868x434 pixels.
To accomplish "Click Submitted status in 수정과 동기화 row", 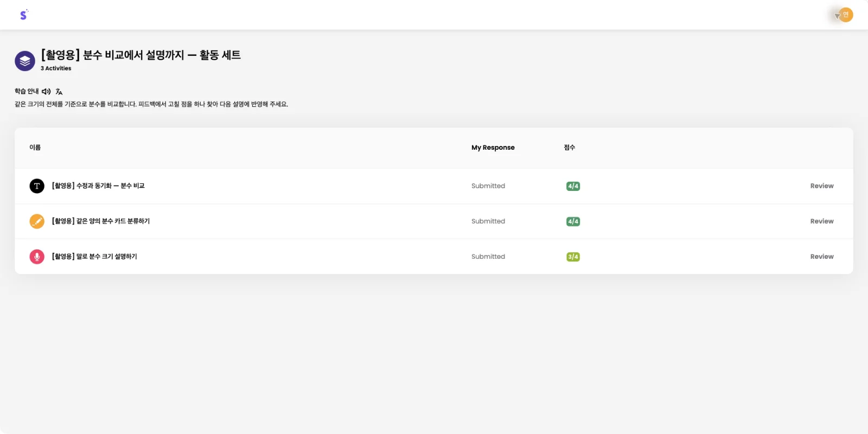I will point(488,186).
